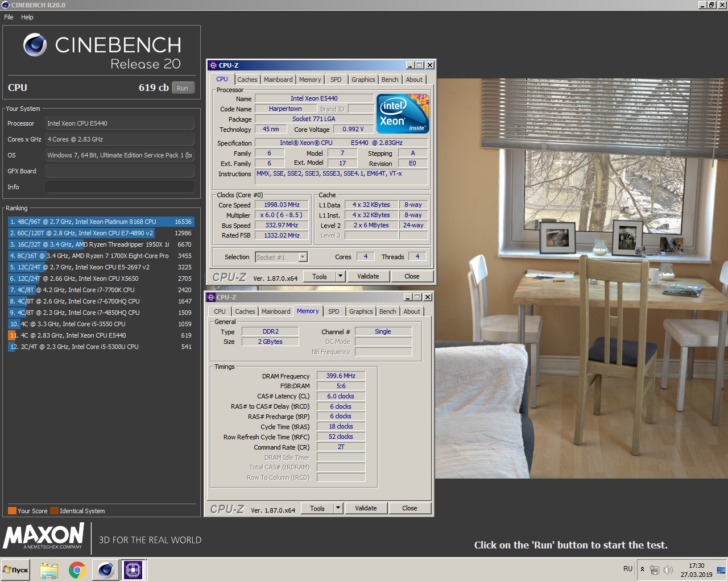This screenshot has height=582, width=728.
Task: Switch to Caches tab in upper CPU-Z
Action: pyautogui.click(x=247, y=80)
